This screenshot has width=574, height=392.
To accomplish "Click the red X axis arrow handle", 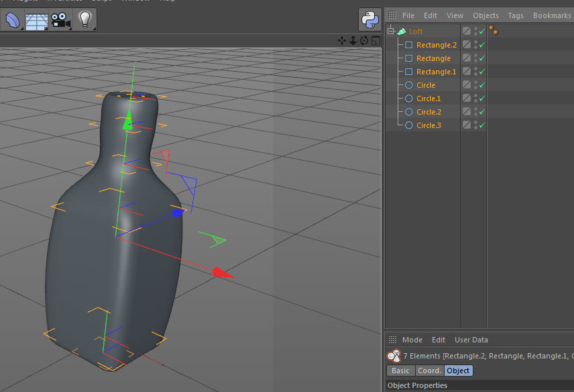I will [223, 273].
